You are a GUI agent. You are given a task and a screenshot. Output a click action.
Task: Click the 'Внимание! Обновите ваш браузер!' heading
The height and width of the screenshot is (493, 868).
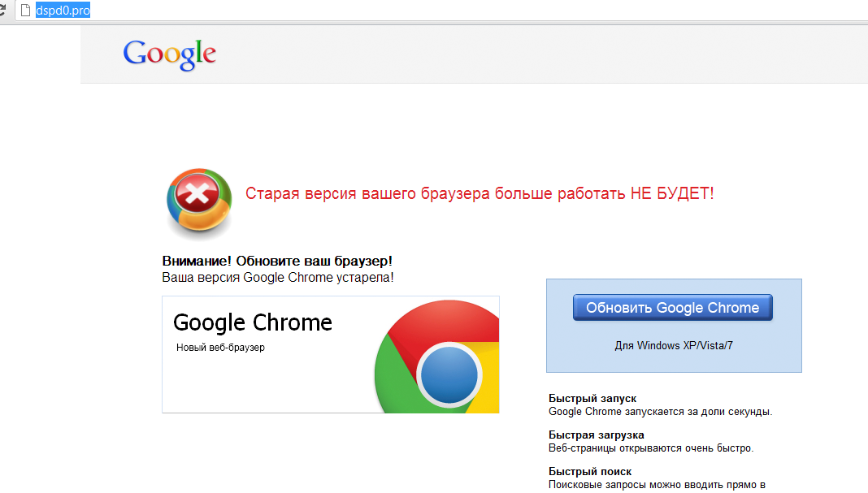[x=277, y=262]
